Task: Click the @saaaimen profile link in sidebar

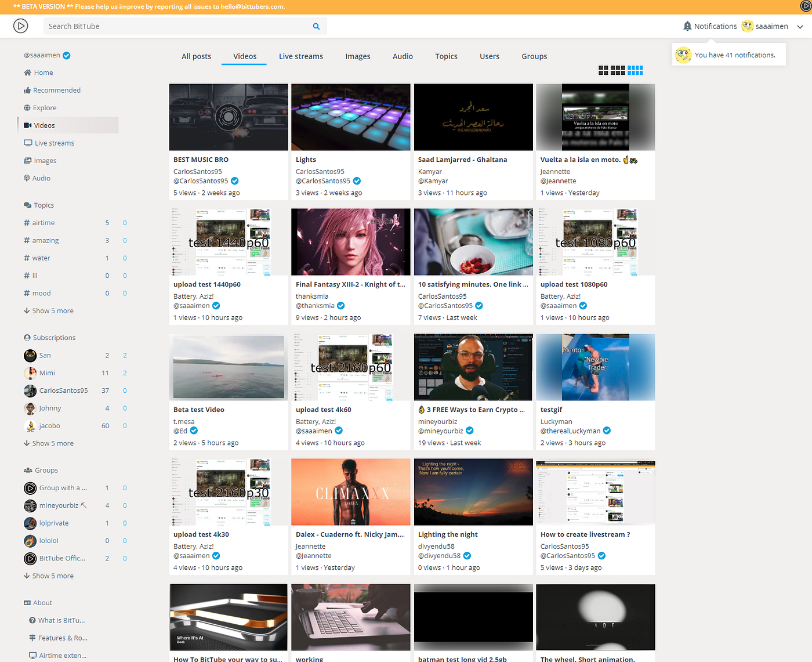Action: click(42, 55)
